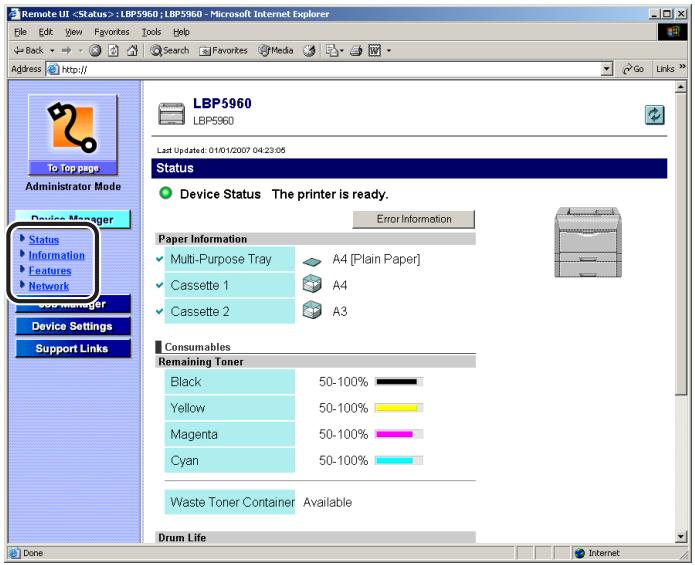Screen dimensions: 695x565
Task: Click the Job Manager sidebar button
Action: [73, 304]
